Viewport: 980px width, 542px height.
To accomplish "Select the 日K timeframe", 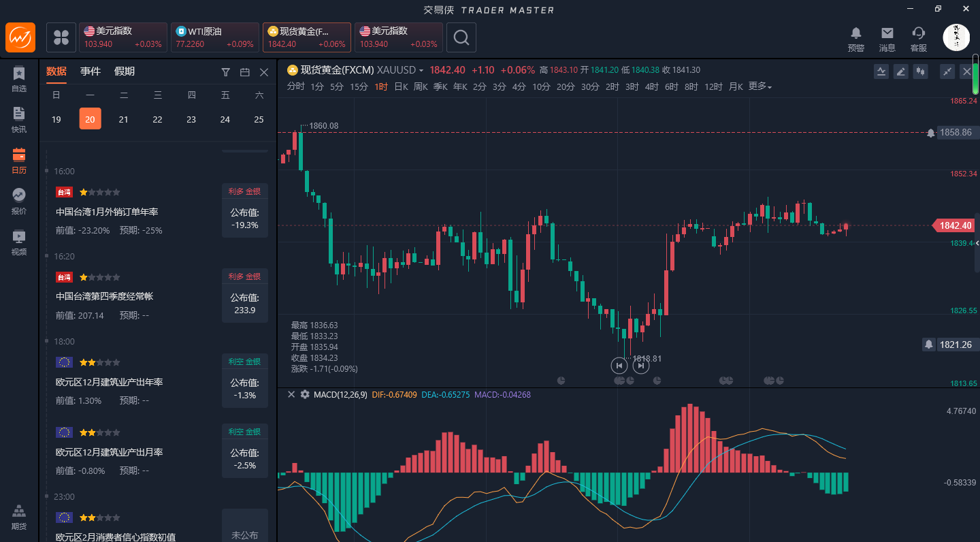I will 401,86.
